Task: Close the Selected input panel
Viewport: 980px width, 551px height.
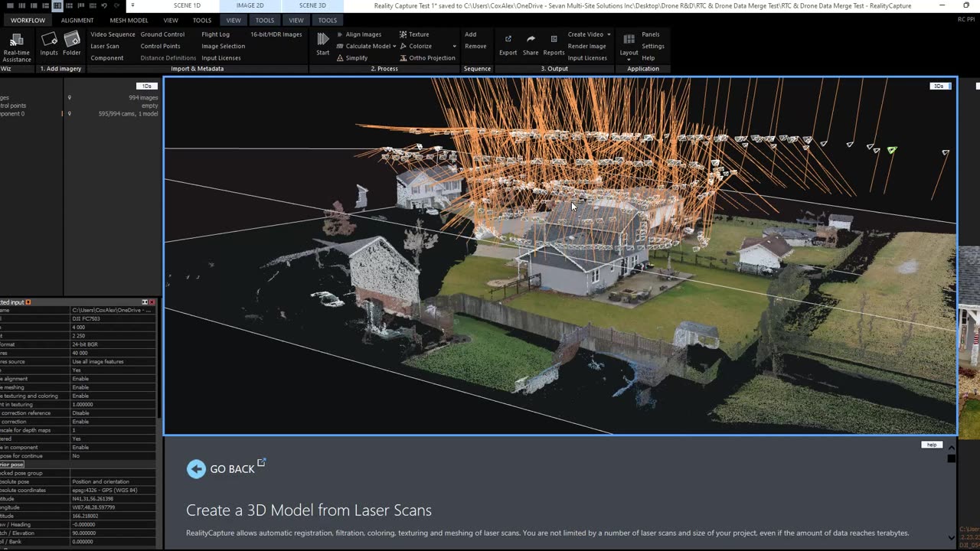Action: [152, 302]
